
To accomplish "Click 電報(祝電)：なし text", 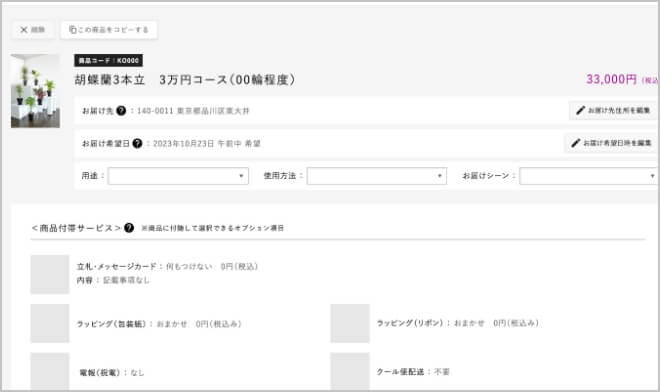I will 112,373.
